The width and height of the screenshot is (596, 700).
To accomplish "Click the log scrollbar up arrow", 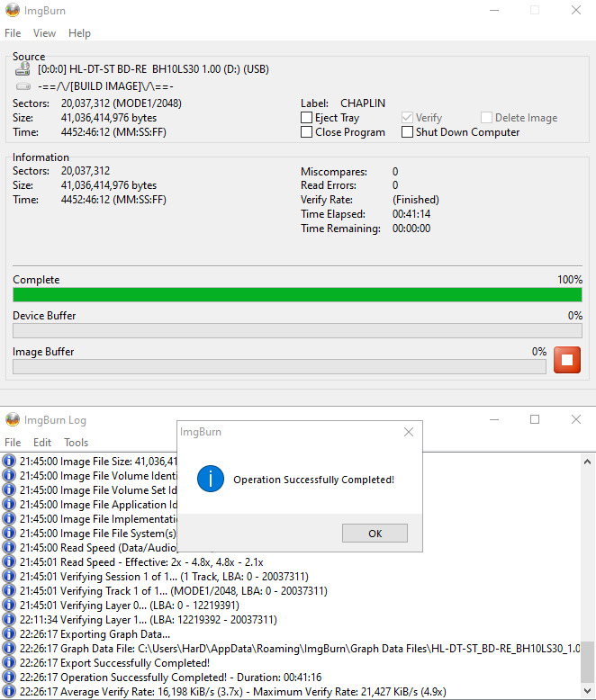I will (x=588, y=462).
